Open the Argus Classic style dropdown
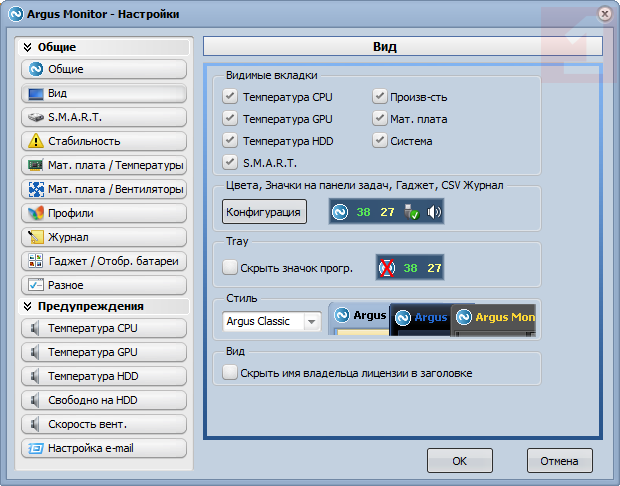Image resolution: width=620 pixels, height=486 pixels. pyautogui.click(x=272, y=321)
